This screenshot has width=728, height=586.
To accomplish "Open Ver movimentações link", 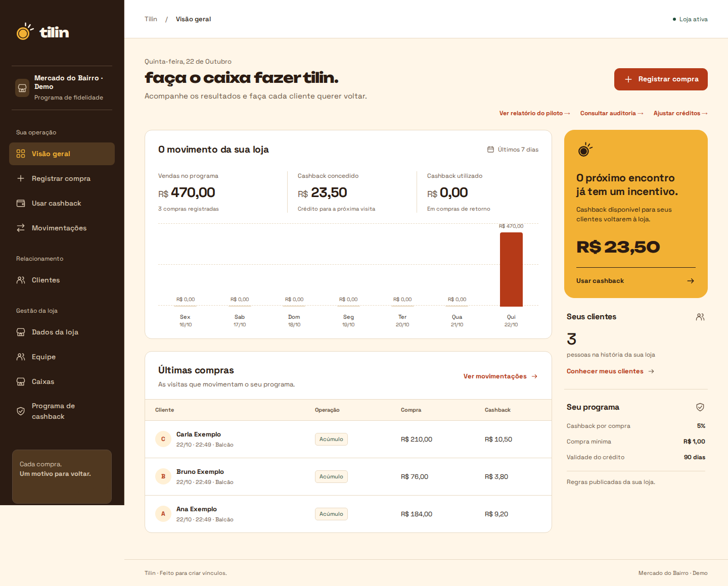I will pos(500,376).
